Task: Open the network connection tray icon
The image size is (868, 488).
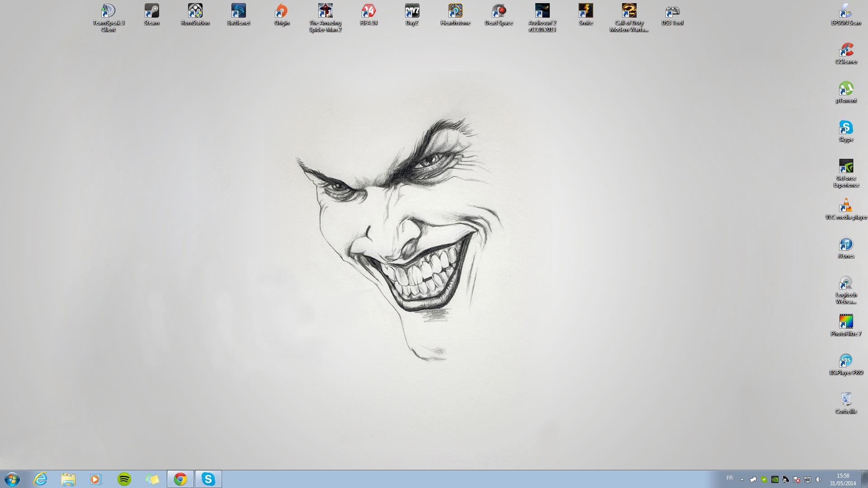Action: click(807, 479)
